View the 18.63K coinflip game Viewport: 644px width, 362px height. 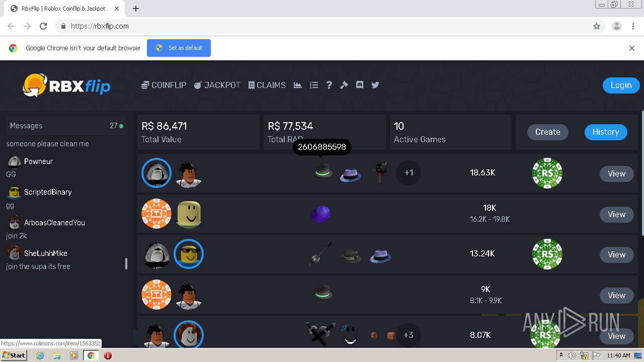[x=616, y=173]
